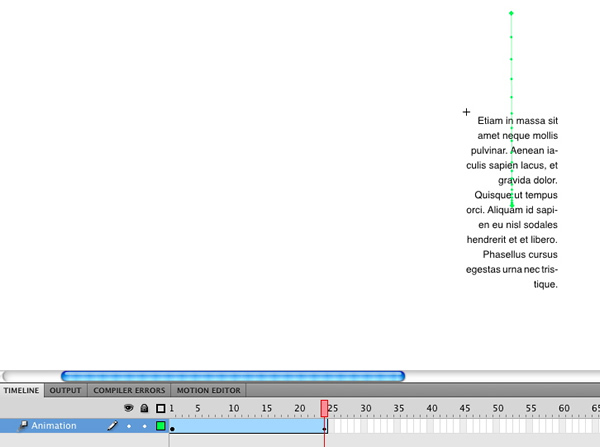
Task: Open the Compiler Errors tab
Action: coord(129,390)
